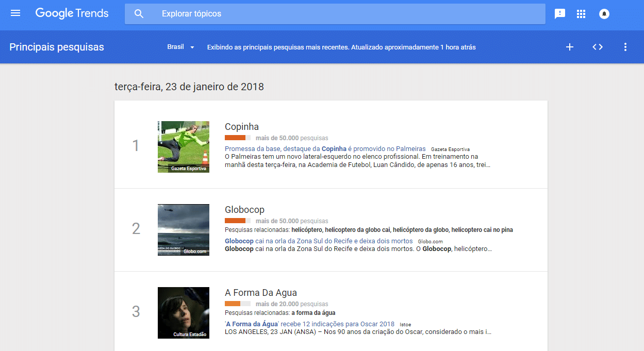Click the LOS ANGELES, 23 JAN snippet text

pos(358,332)
